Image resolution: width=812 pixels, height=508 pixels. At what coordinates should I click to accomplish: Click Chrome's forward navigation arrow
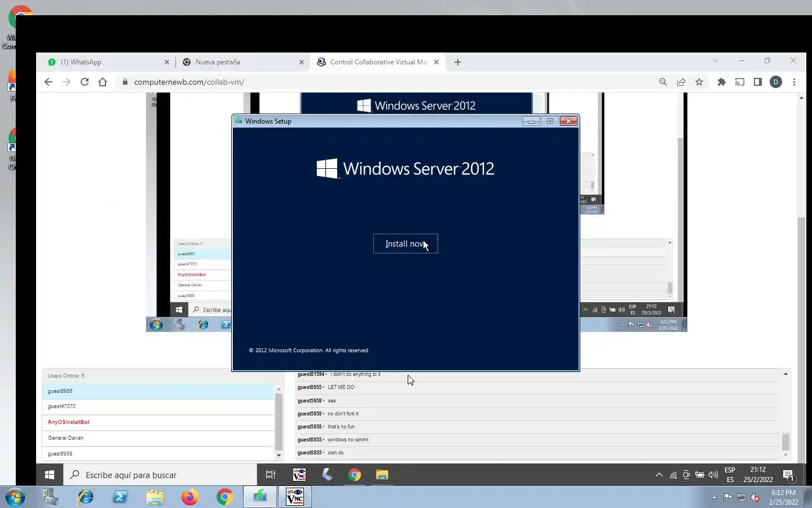67,82
